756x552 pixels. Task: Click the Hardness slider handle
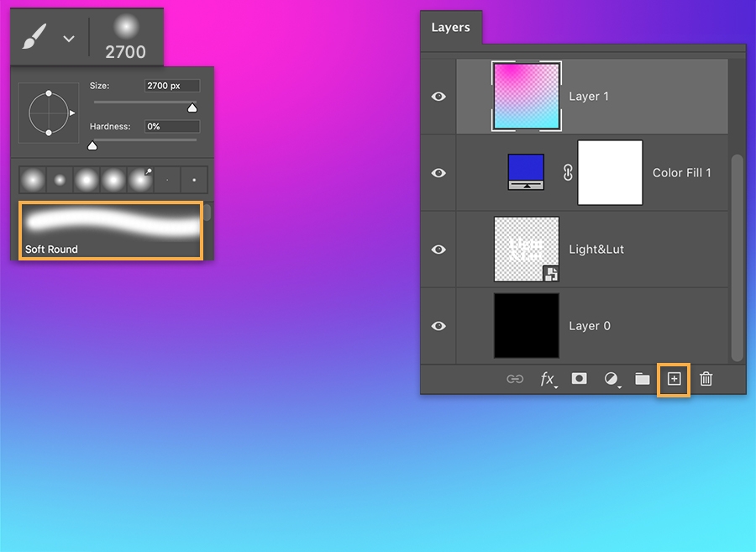92,145
